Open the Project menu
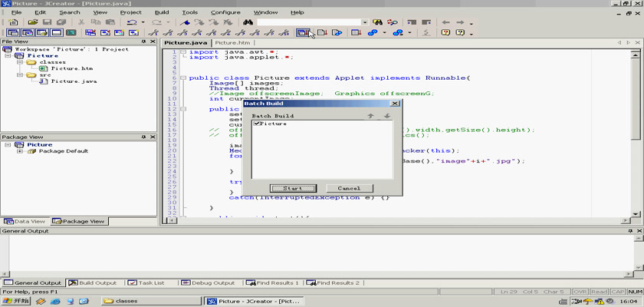 point(130,12)
